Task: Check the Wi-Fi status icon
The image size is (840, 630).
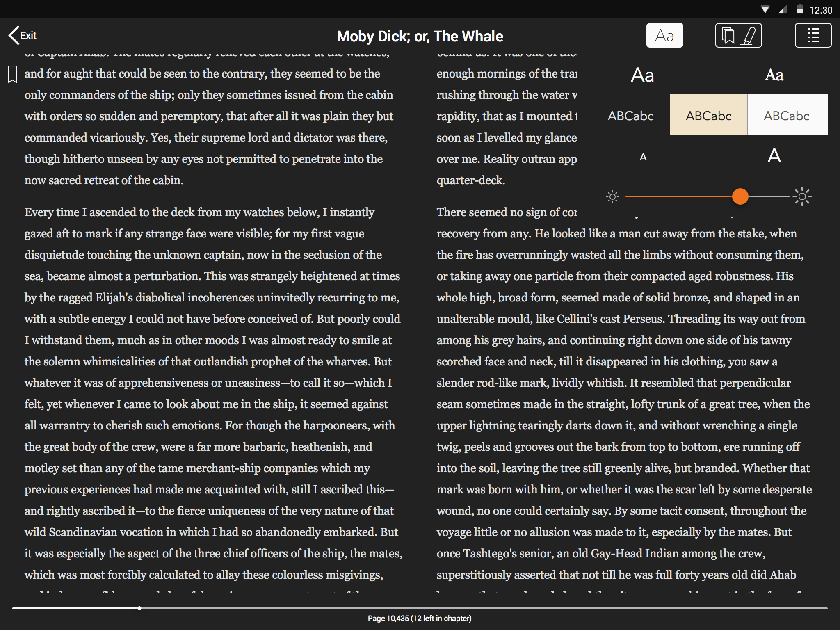Action: point(765,9)
